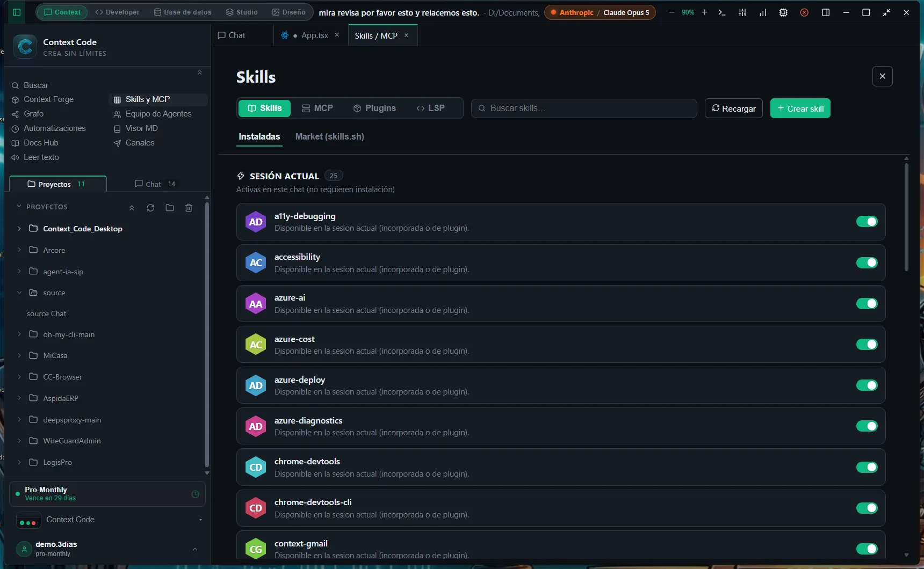Click the skills list vertical scrollbar

906,217
